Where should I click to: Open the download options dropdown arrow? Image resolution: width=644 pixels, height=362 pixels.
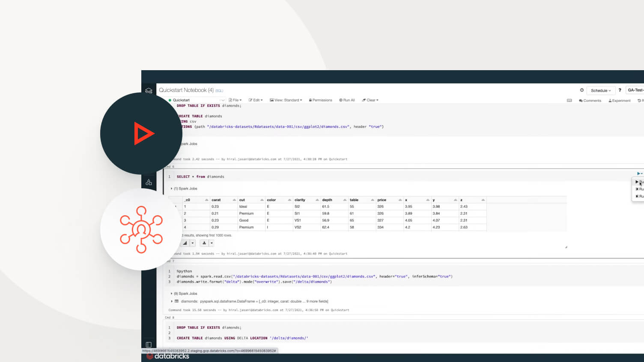(x=212, y=243)
